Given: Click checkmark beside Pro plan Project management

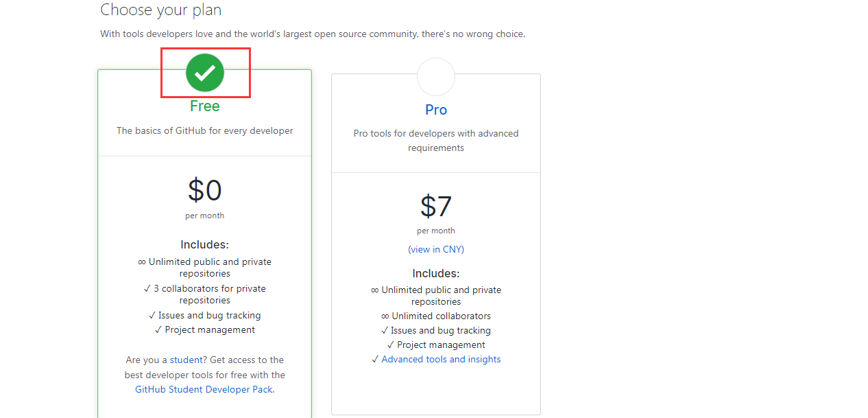Looking at the screenshot, I should [391, 345].
